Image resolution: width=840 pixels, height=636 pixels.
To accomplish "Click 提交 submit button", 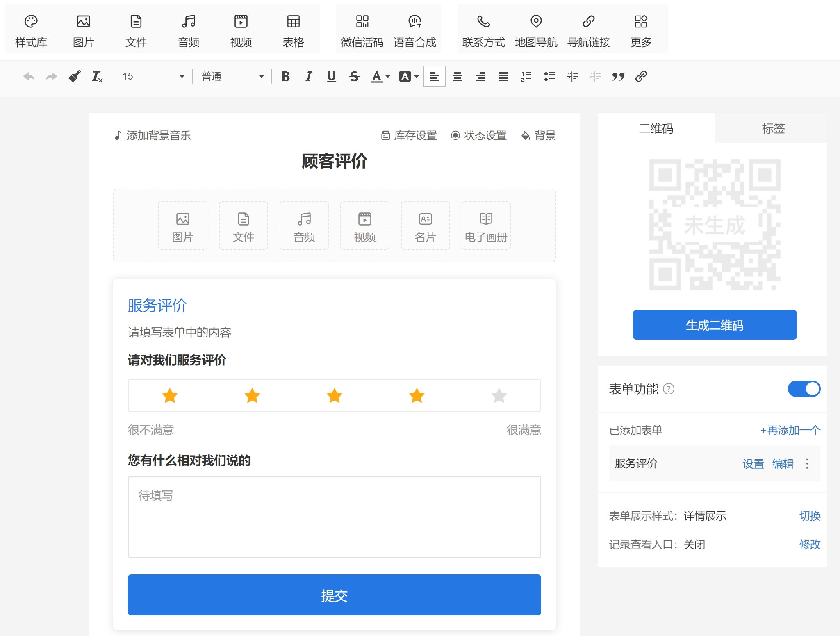I will [335, 595].
